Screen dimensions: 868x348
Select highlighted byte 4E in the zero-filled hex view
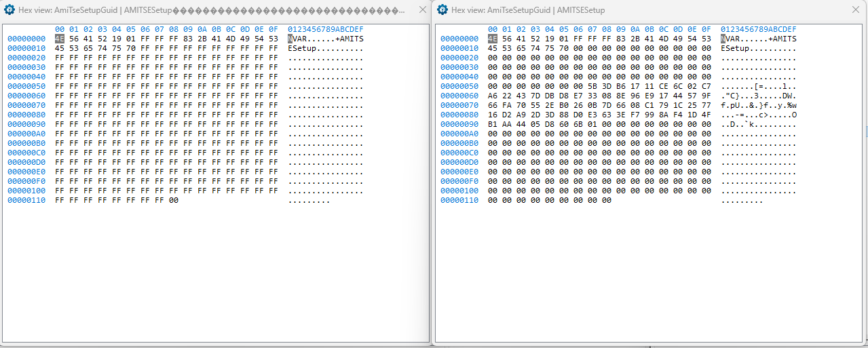(x=493, y=39)
